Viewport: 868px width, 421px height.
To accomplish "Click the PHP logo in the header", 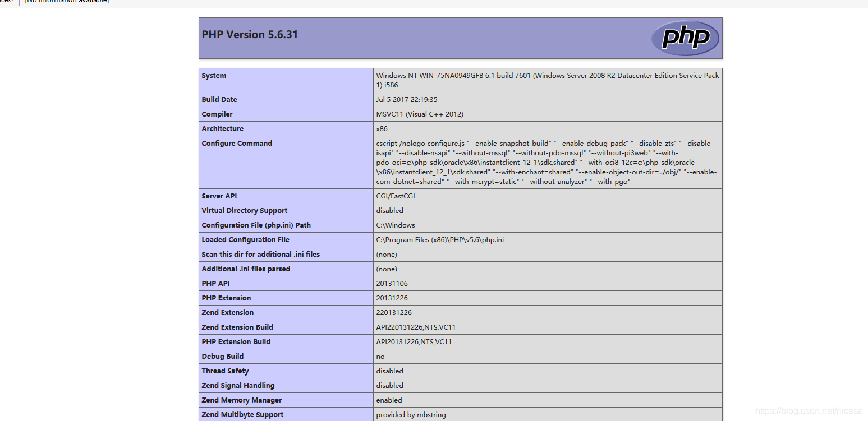I will click(x=685, y=38).
